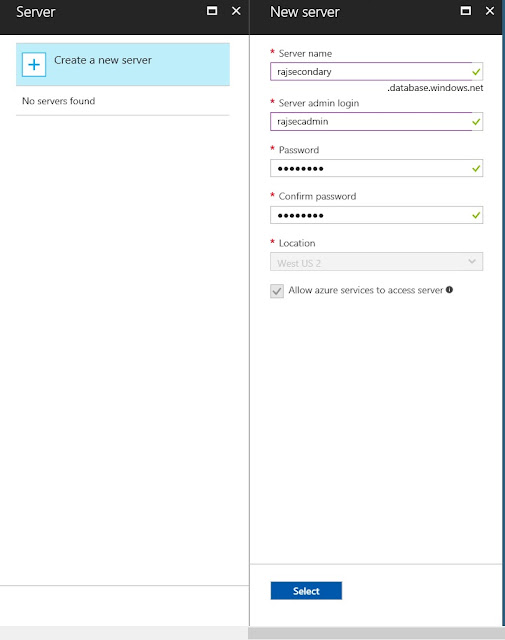This screenshot has height=640, width=505.
Task: Click green checkmark in Confirm password field
Action: [x=476, y=215]
